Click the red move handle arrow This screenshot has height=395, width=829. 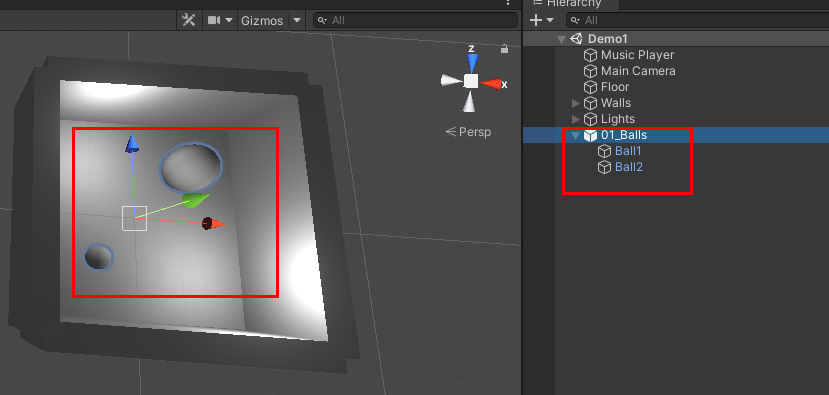tap(213, 223)
